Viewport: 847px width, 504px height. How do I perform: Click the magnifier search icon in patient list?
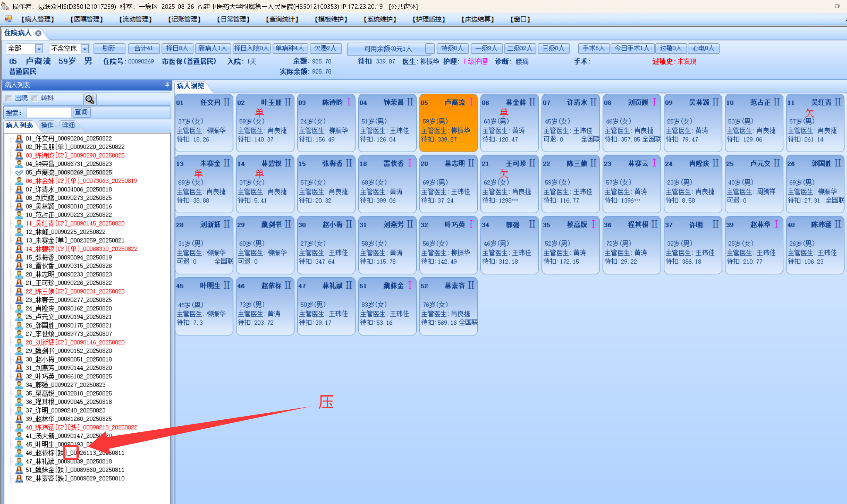point(90,99)
